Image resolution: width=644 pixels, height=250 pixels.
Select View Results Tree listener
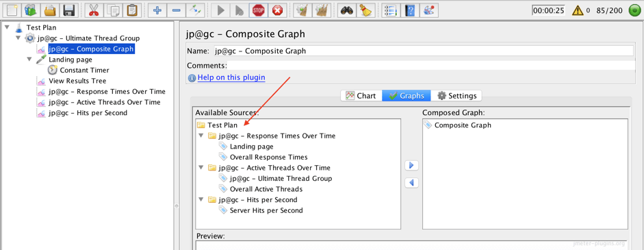(77, 81)
